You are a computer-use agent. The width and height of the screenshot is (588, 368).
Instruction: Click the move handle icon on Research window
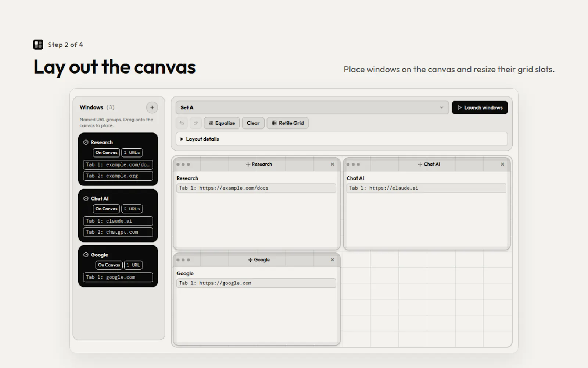tap(248, 164)
